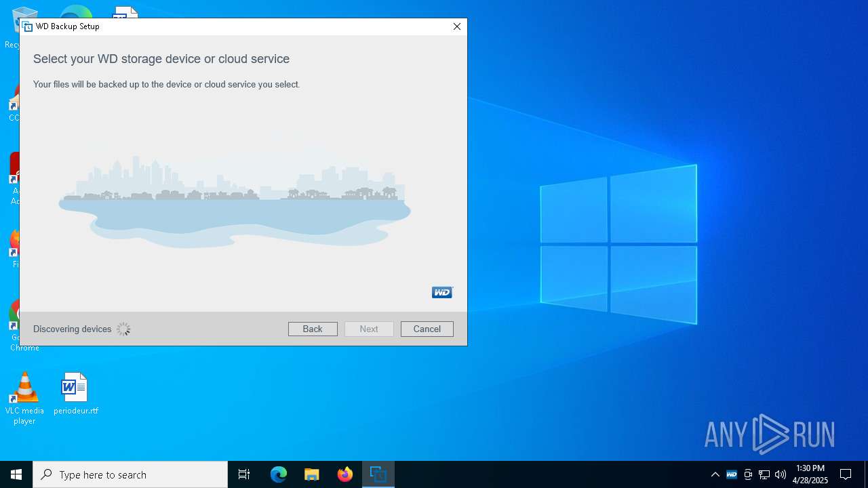
Task: Open network status tray icon
Action: 764,474
